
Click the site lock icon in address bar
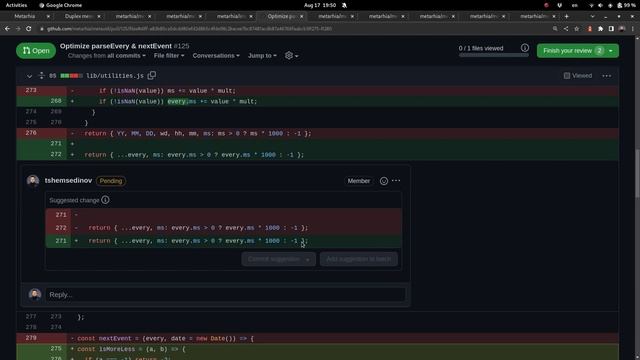click(x=42, y=29)
